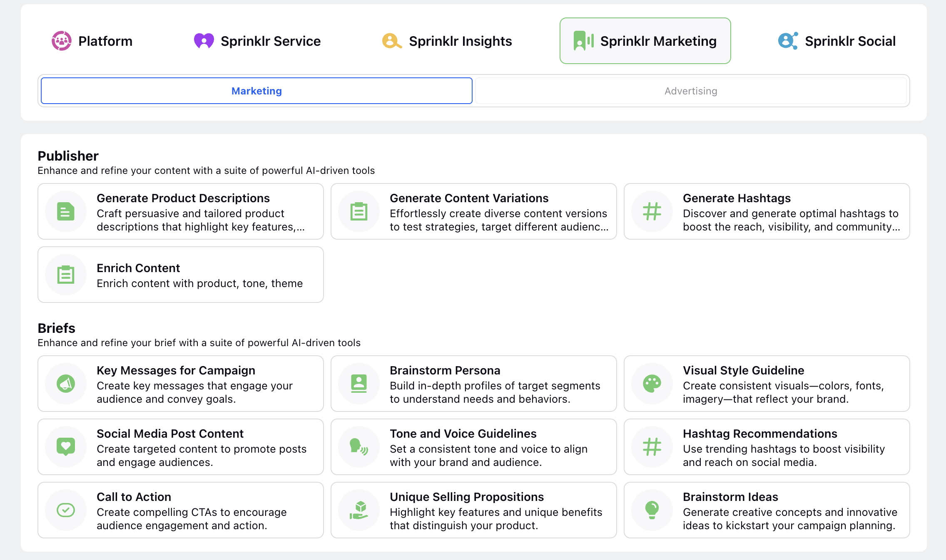Open the Call to Action title
This screenshot has height=560, width=946.
tap(134, 497)
